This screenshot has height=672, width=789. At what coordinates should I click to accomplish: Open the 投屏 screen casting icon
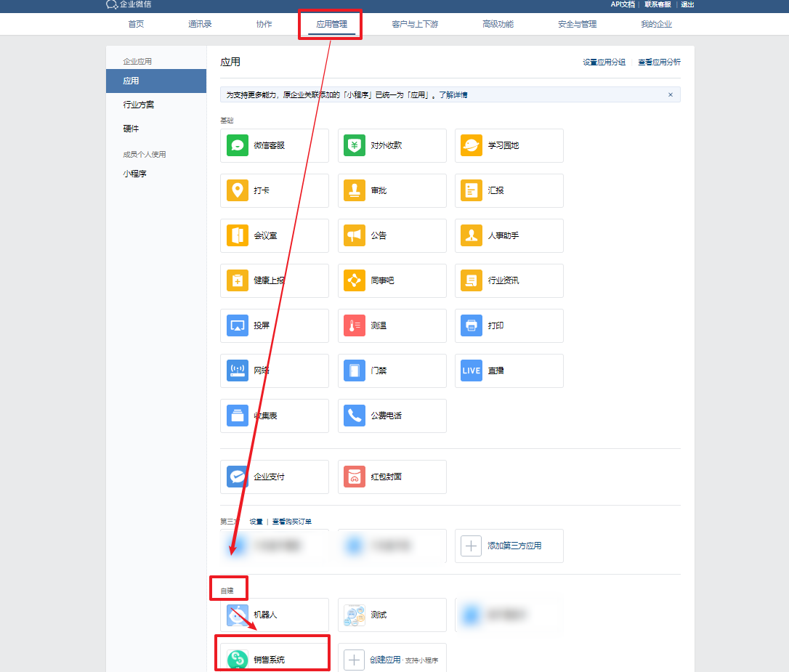(x=237, y=325)
